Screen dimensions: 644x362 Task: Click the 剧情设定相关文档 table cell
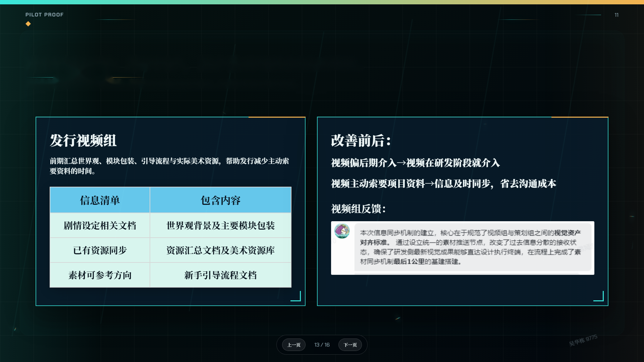[x=100, y=225]
